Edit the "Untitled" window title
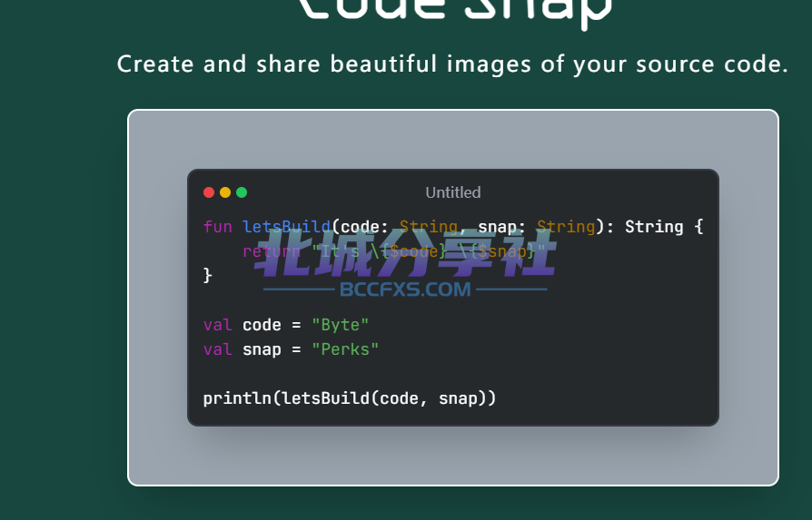Screen dimensions: 812x520 click(453, 192)
